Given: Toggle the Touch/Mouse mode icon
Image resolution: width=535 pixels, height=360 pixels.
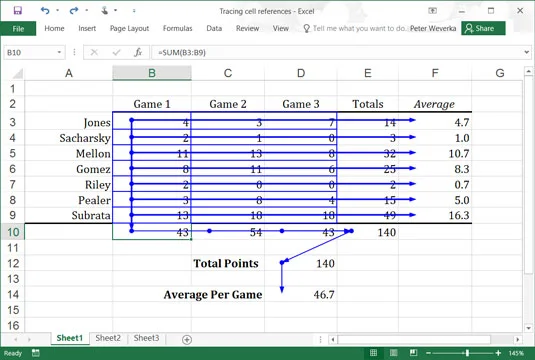Looking at the screenshot, I should [104, 11].
